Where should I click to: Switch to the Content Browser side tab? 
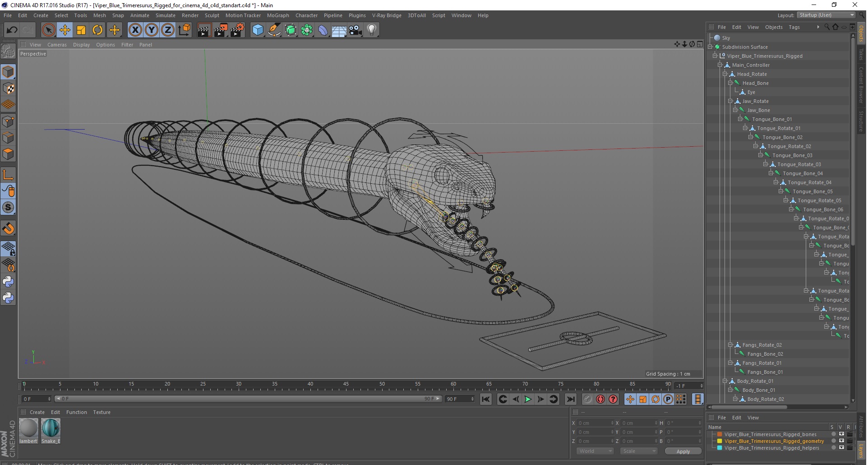point(861,85)
